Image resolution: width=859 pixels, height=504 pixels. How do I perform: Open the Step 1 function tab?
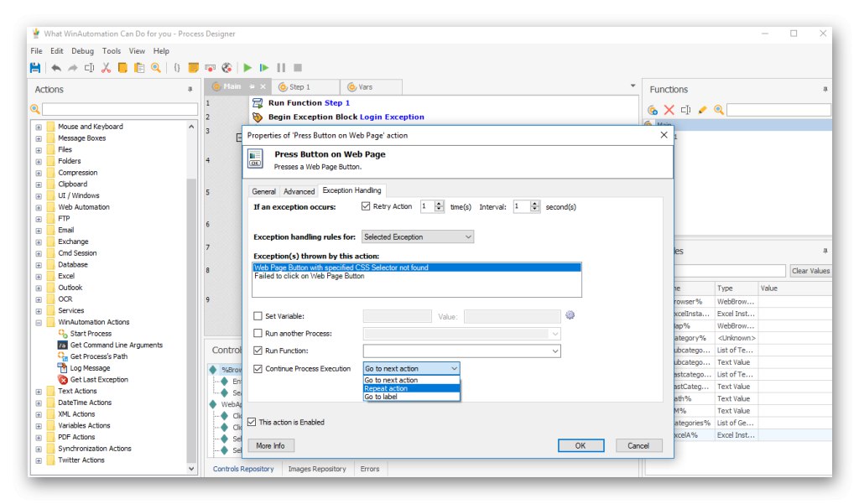tap(305, 87)
